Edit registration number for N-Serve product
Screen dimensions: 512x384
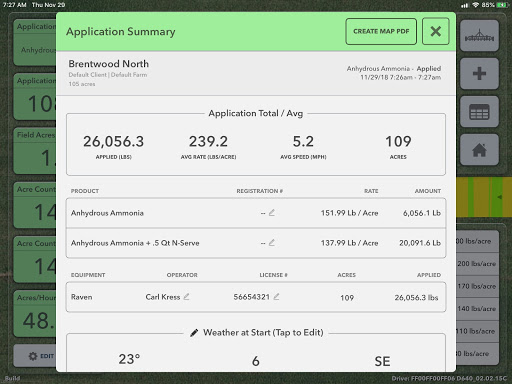[x=272, y=243]
